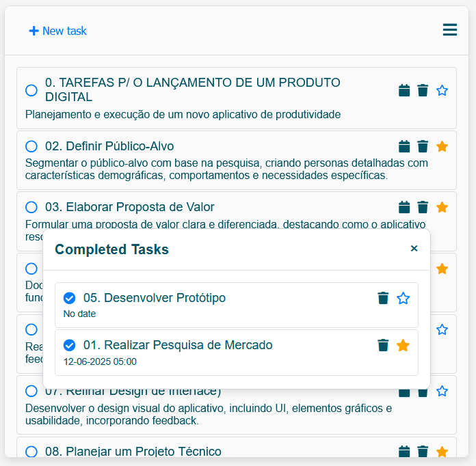Click 03. Elaborar Proposta de Valor title

click(x=130, y=207)
